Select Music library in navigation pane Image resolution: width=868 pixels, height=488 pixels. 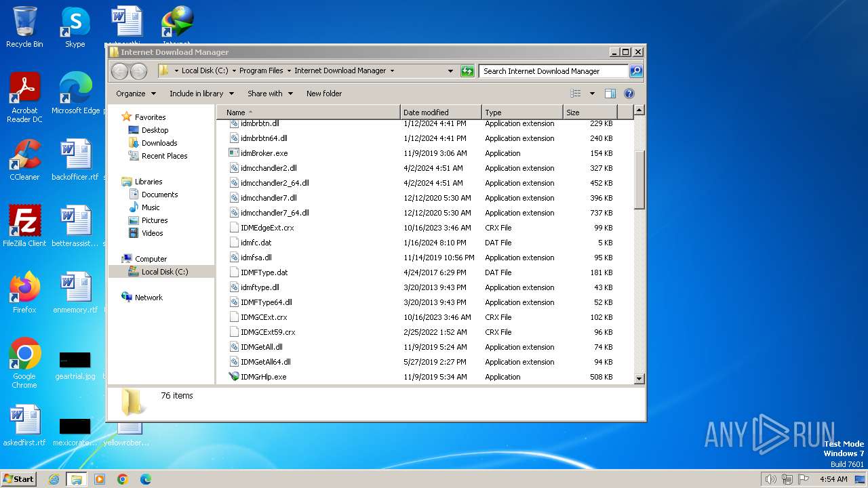pos(151,207)
